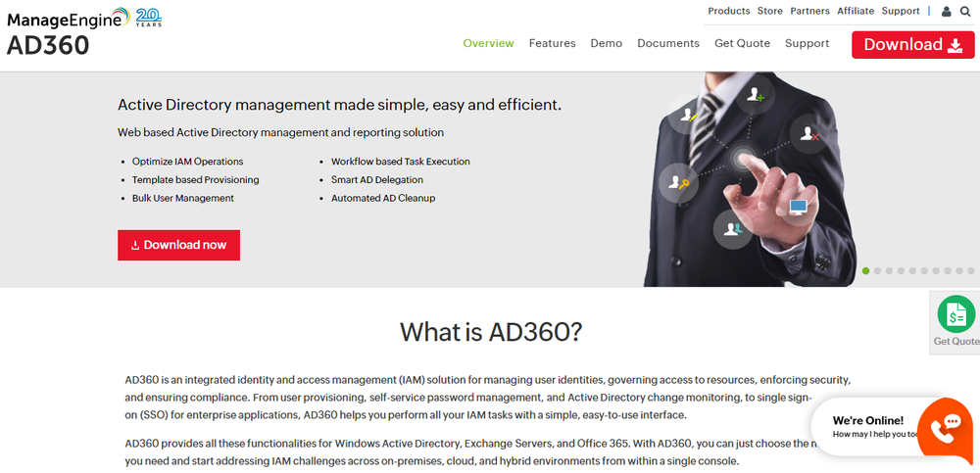980x473 pixels.
Task: Click the red Download button in the header
Action: pos(912,45)
